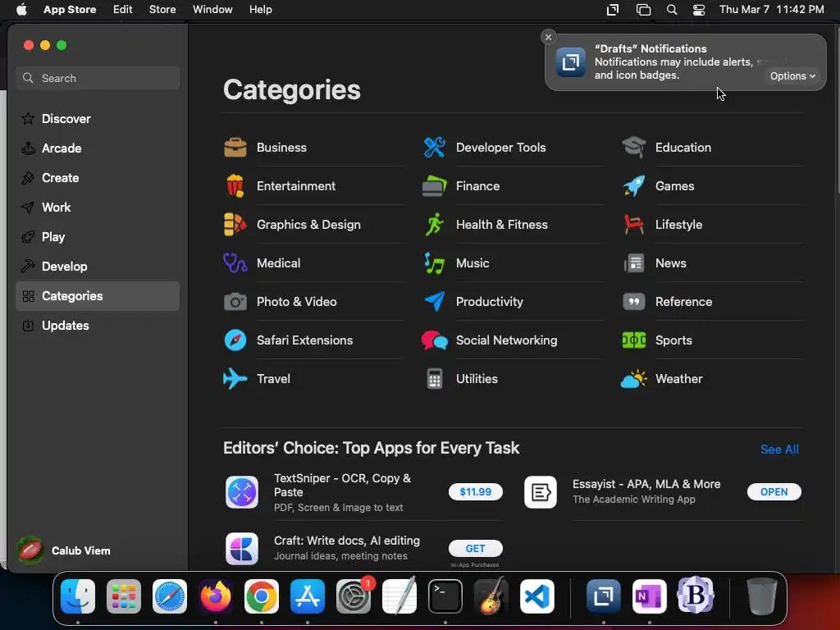The image size is (840, 630).
Task: Open Launchpad from the Dock
Action: click(x=124, y=596)
